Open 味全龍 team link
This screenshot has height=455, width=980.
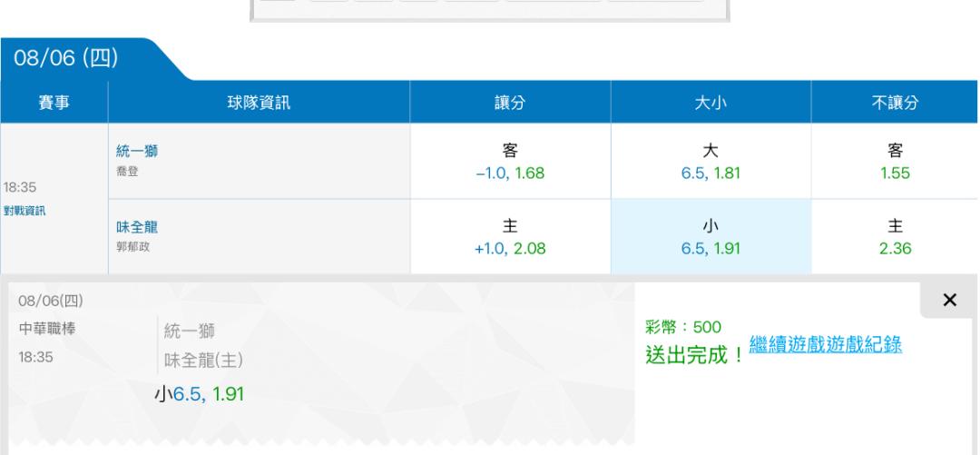(x=137, y=226)
